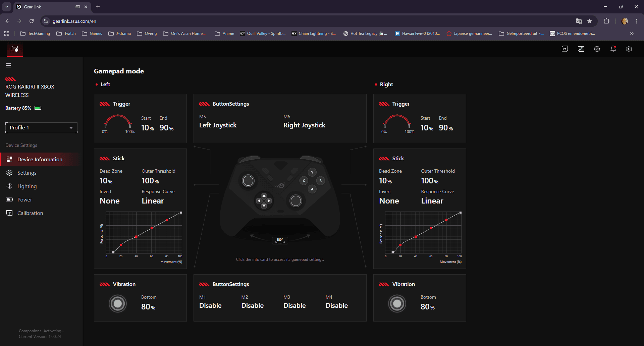Click the left stick response curve graph
Viewport: 644px width, 346px height.
coord(144,233)
